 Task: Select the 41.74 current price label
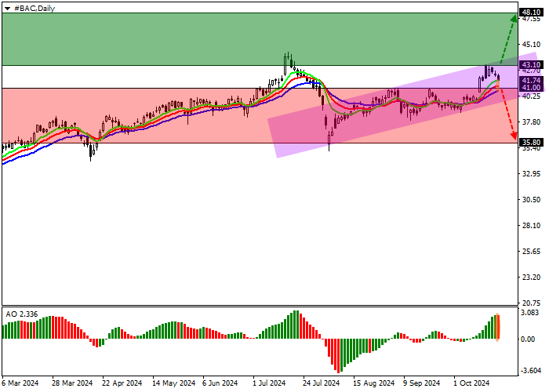tap(531, 81)
